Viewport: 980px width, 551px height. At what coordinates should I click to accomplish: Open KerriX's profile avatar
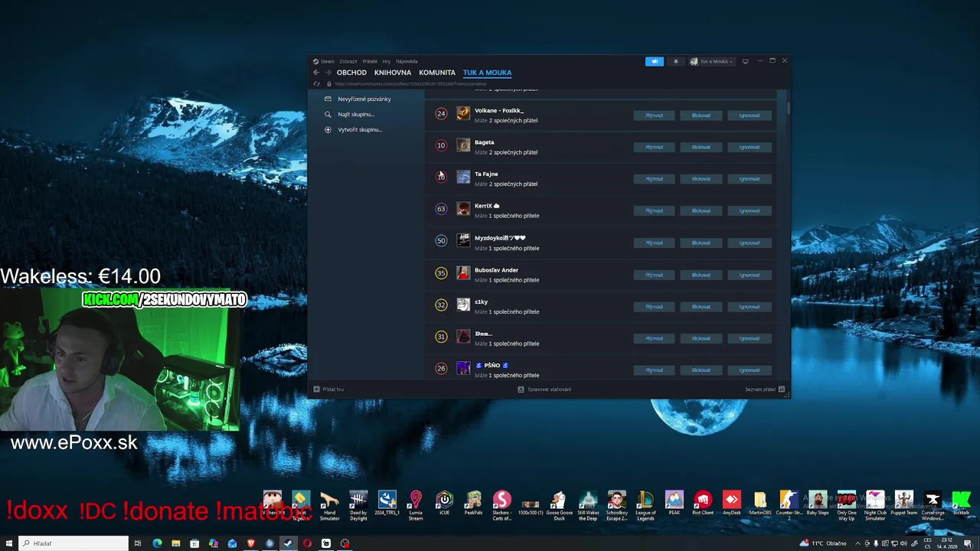[463, 209]
